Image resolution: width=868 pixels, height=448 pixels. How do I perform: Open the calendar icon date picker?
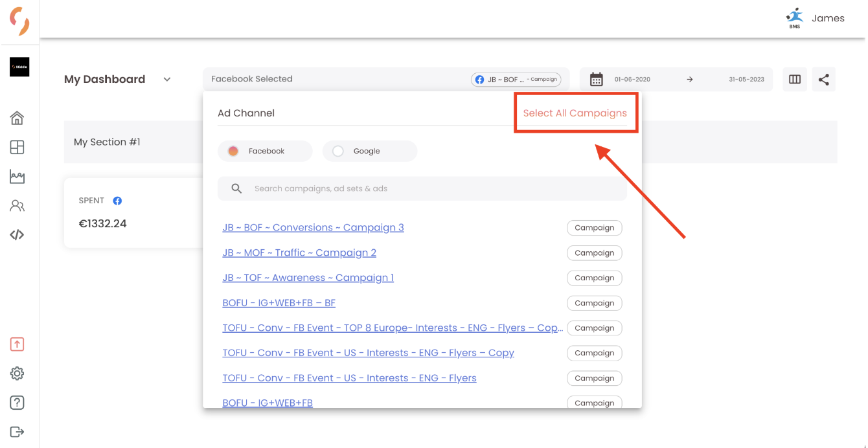pyautogui.click(x=597, y=79)
